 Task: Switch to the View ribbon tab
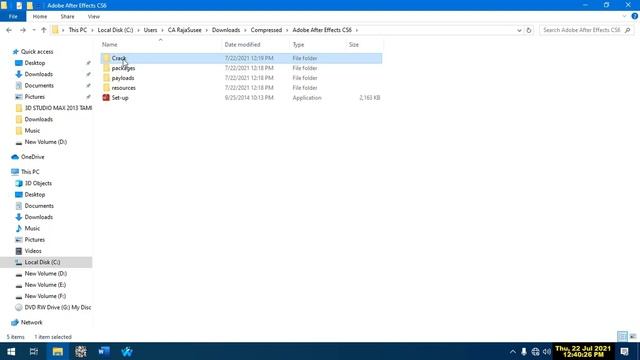point(93,17)
